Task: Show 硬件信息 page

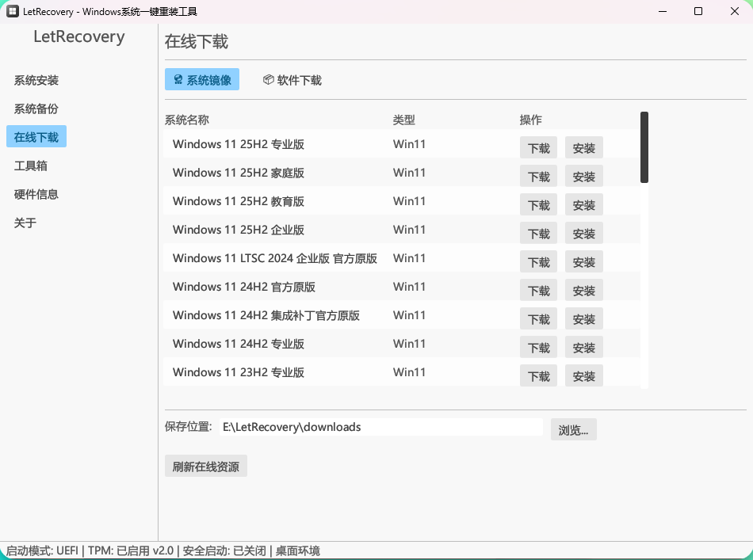Action: (x=36, y=194)
